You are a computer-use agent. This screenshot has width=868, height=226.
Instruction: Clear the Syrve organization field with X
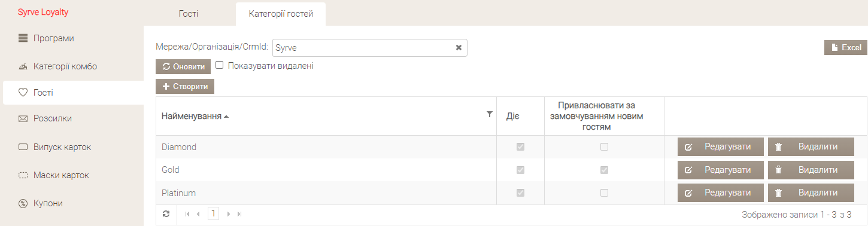tap(459, 48)
